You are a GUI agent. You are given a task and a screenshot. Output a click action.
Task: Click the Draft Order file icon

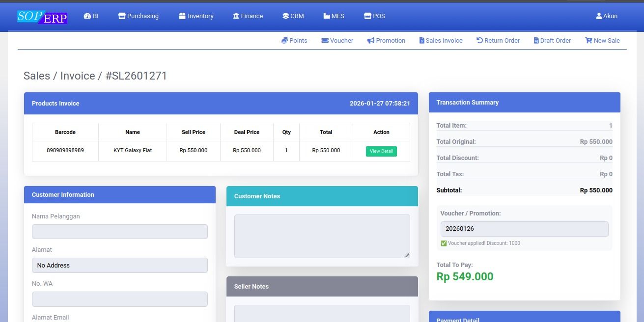click(x=536, y=41)
